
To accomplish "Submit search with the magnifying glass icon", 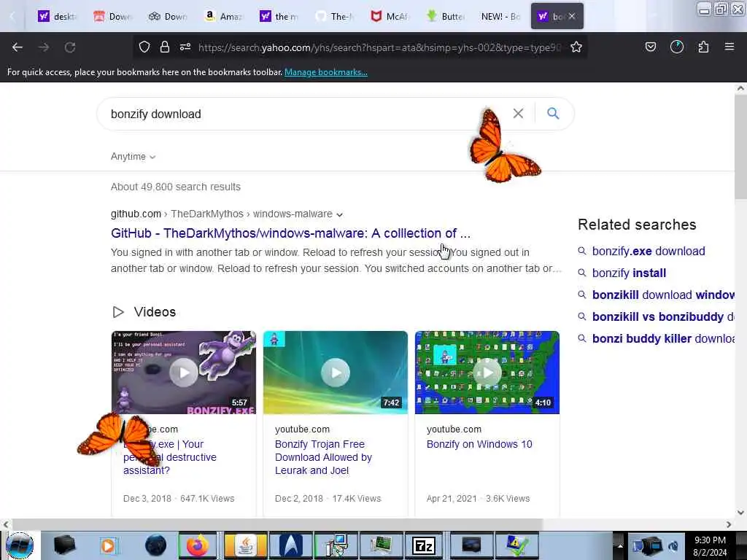I will [553, 113].
